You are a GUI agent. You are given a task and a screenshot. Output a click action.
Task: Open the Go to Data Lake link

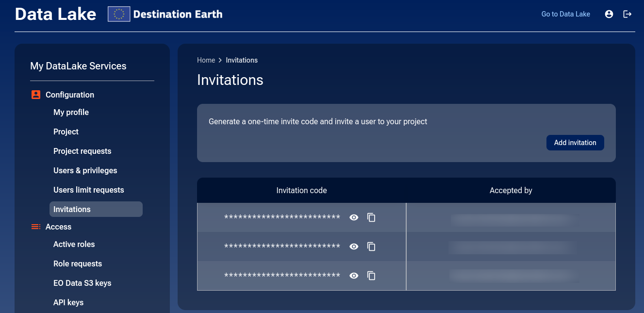click(565, 14)
